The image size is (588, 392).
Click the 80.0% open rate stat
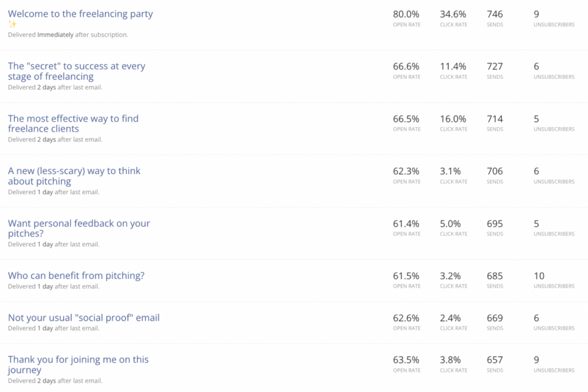pos(406,14)
